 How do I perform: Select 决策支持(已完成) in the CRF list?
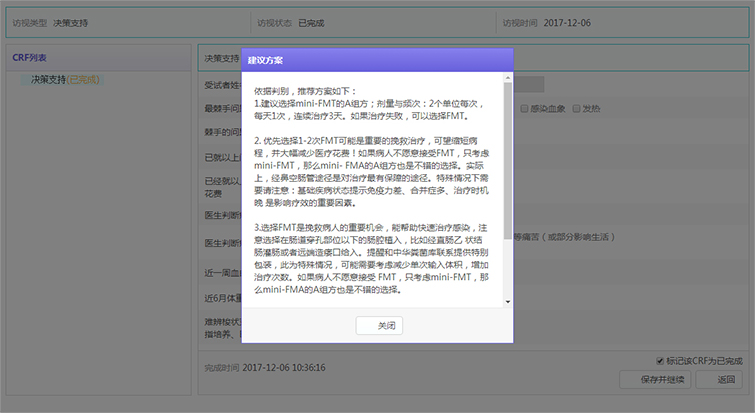[x=65, y=79]
